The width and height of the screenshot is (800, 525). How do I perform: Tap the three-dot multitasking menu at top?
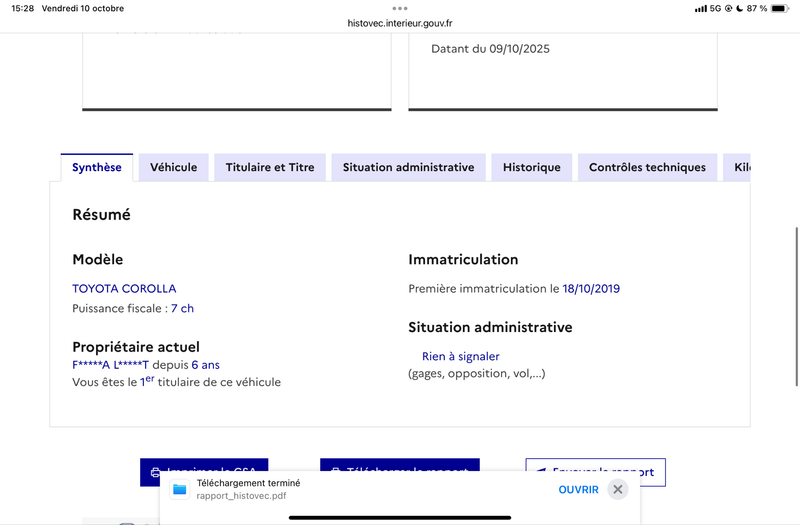(400, 8)
